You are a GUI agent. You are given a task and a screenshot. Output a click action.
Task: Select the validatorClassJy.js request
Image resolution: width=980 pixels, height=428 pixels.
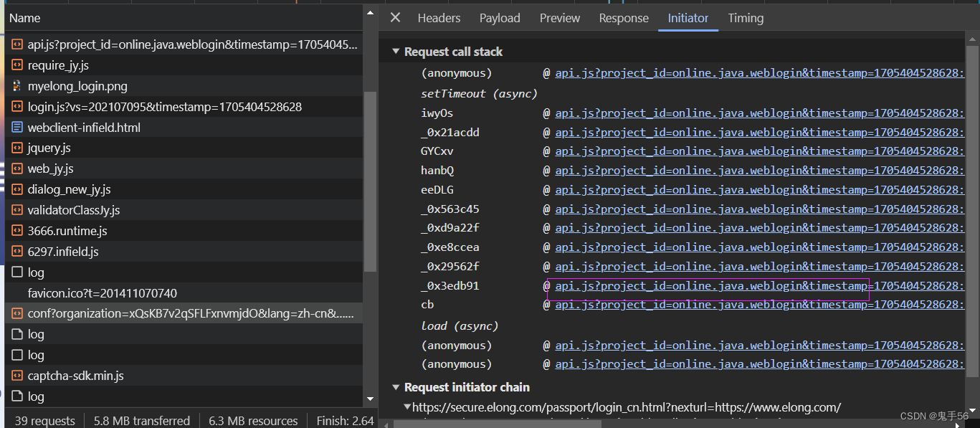184,211
